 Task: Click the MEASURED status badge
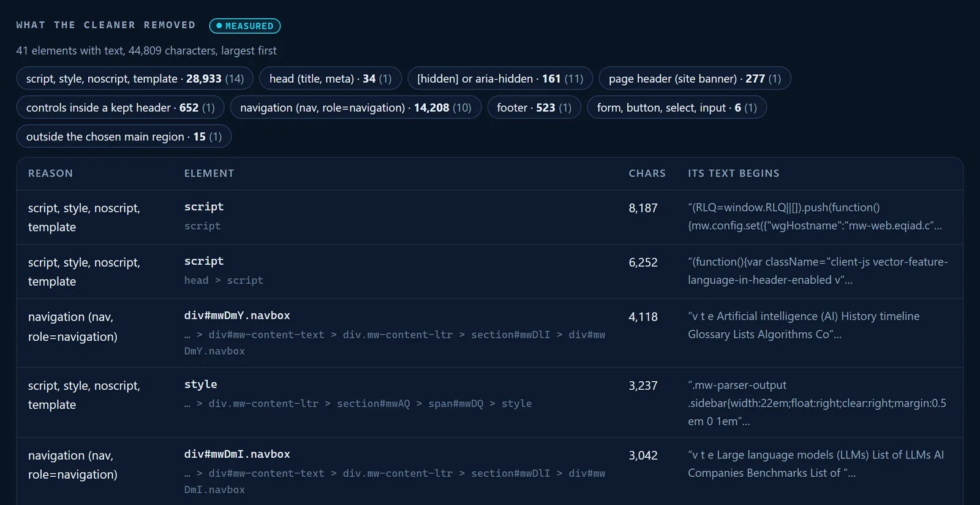pyautogui.click(x=245, y=26)
